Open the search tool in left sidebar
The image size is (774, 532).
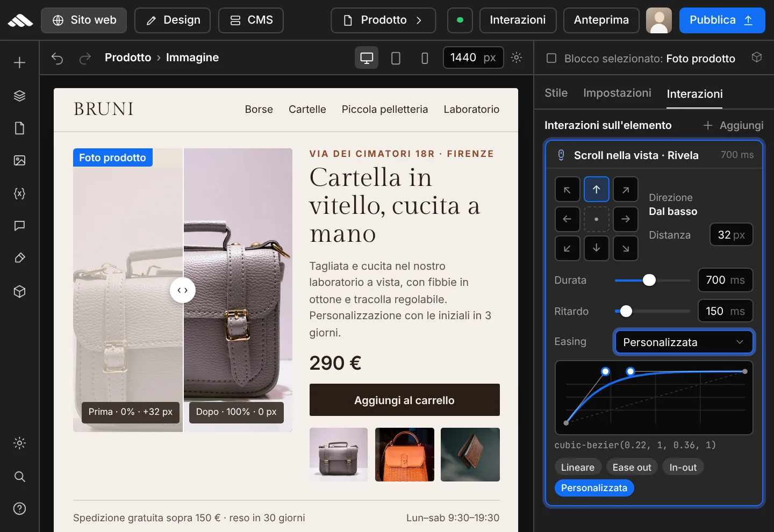(x=19, y=477)
